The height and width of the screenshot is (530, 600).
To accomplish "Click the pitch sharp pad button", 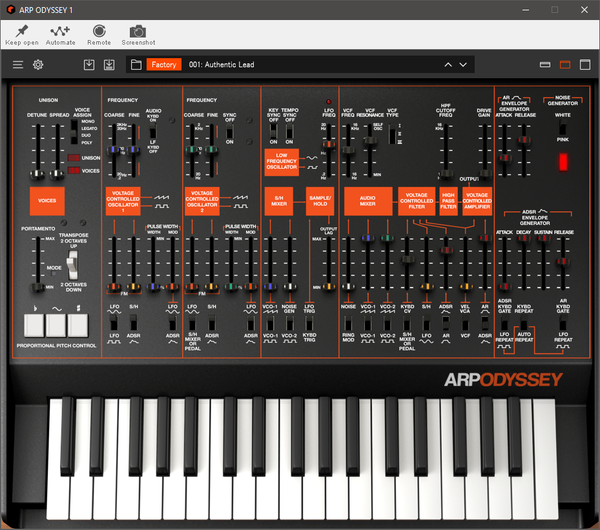I will click(x=78, y=325).
